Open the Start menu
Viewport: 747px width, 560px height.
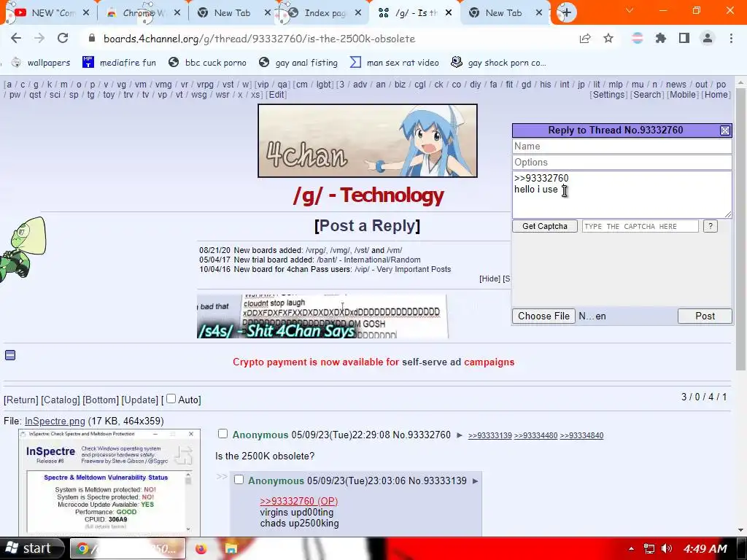click(31, 548)
